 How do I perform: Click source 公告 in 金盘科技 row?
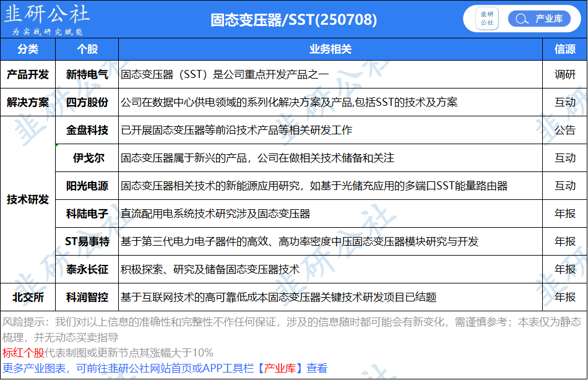coord(564,130)
